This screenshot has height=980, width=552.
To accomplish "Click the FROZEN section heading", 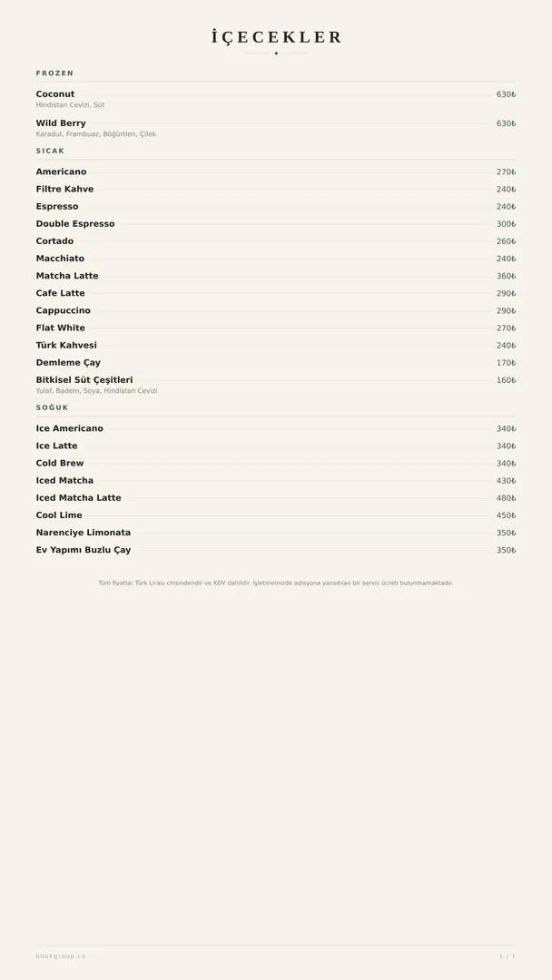I will [x=54, y=73].
